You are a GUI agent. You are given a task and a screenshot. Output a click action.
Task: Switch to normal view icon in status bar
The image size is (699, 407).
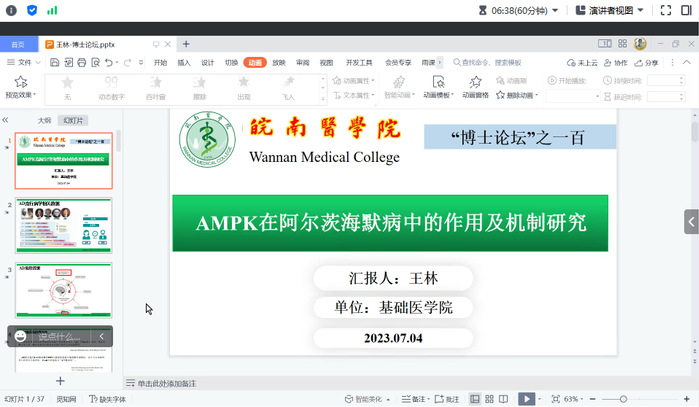coord(475,399)
